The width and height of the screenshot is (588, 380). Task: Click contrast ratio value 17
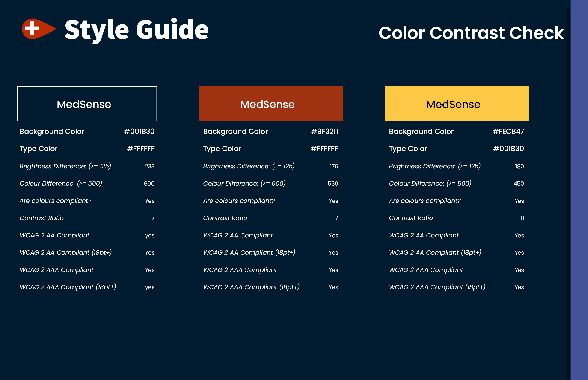click(x=152, y=218)
